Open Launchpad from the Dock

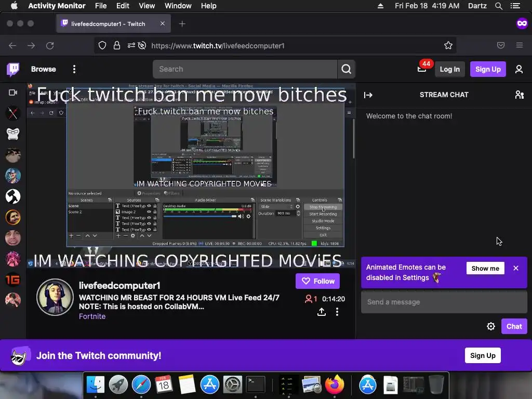[118, 384]
